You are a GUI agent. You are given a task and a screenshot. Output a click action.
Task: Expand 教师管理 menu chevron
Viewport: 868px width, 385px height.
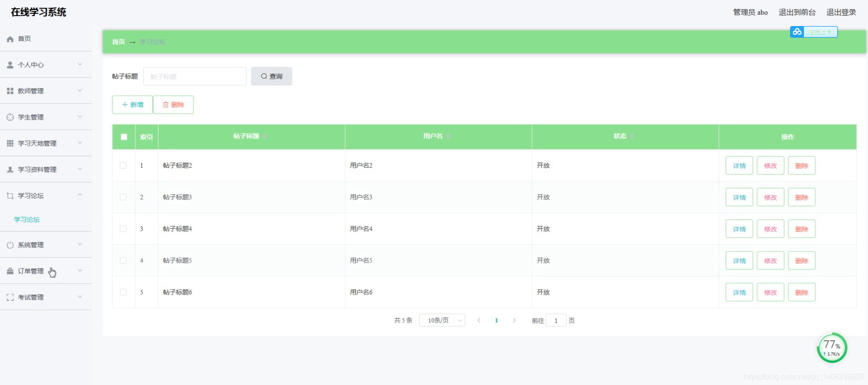coord(80,91)
